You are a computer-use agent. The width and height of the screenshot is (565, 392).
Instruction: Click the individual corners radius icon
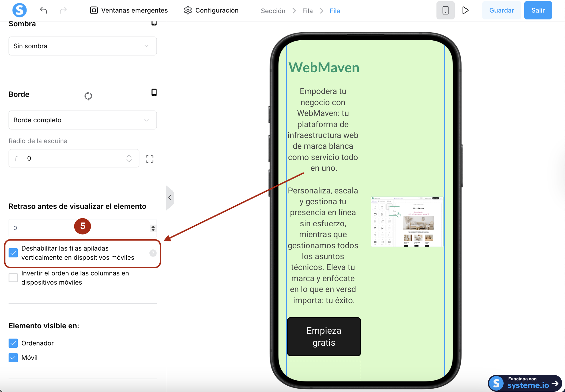point(149,159)
